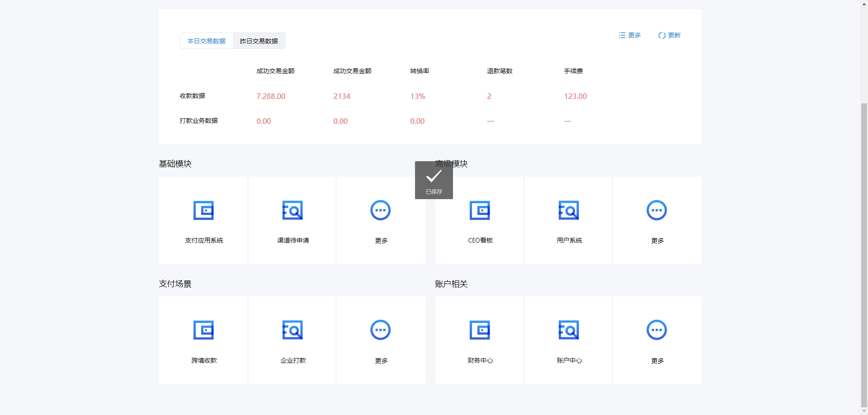
Task: Click the refund count value 2
Action: click(x=489, y=96)
